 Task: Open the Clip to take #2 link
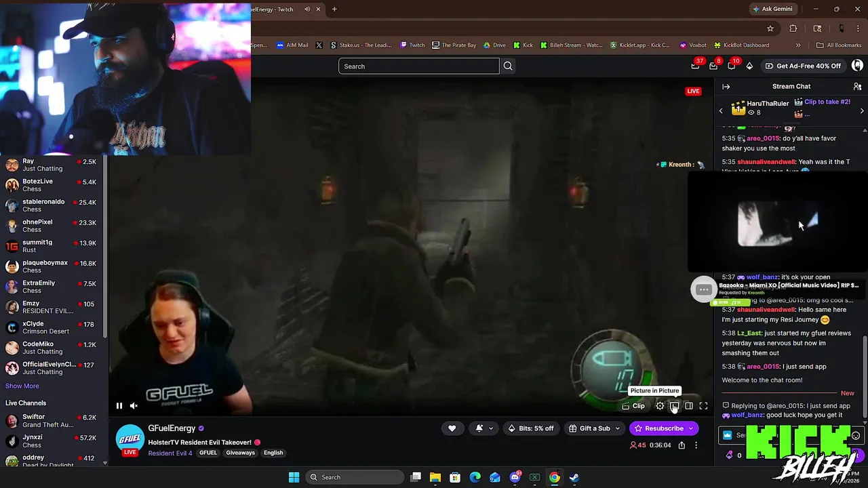click(x=827, y=102)
